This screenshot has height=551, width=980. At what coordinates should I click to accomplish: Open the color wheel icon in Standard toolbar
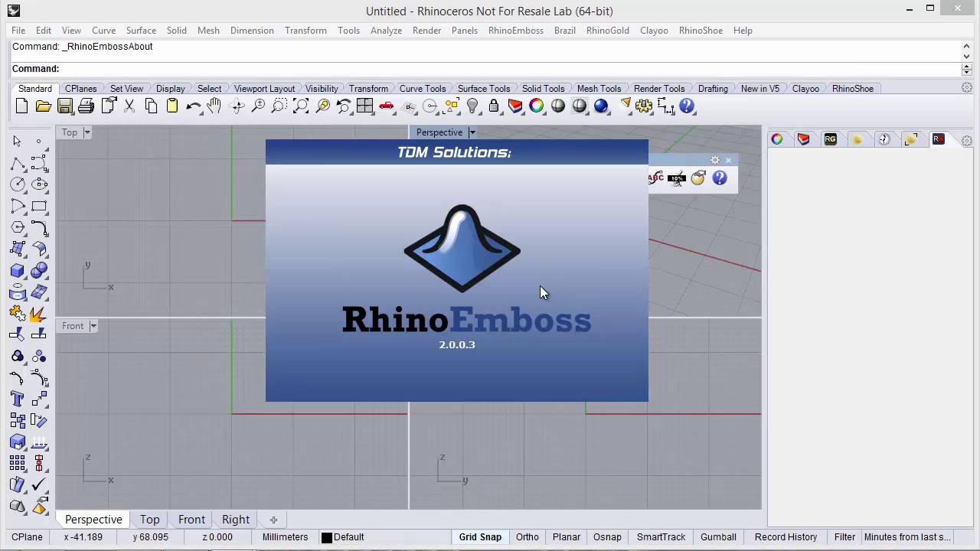coord(537,106)
